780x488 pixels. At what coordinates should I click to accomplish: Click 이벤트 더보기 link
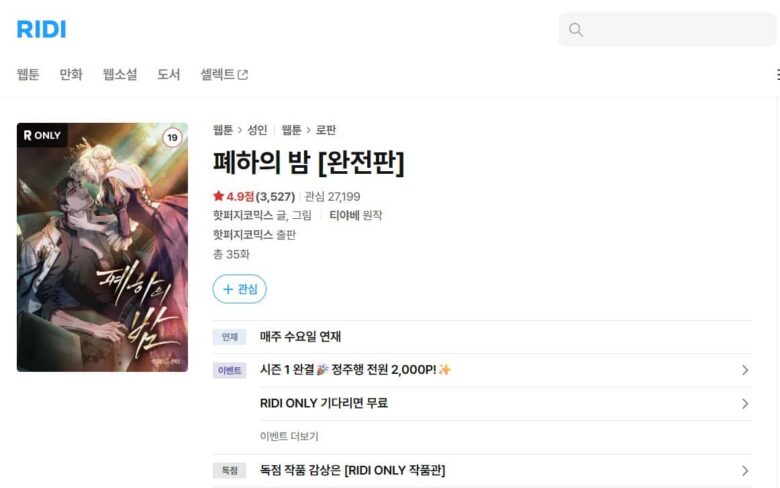tap(289, 436)
